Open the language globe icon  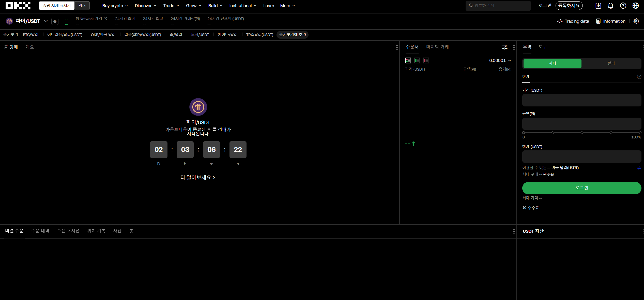[636, 6]
